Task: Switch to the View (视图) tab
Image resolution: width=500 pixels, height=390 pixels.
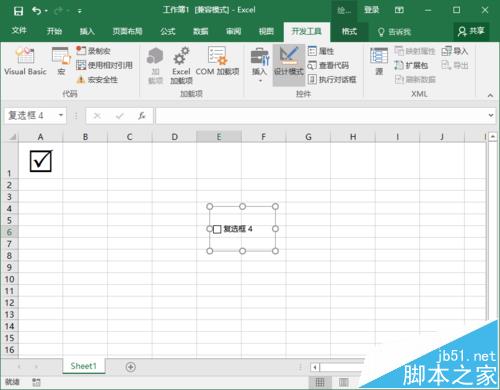Action: coord(266,31)
